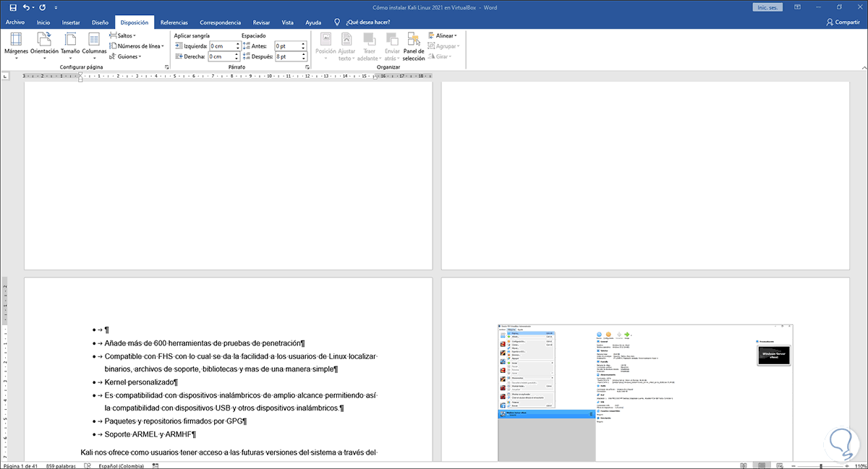
Task: Expand the Girar rotate dropdown
Action: click(438, 56)
